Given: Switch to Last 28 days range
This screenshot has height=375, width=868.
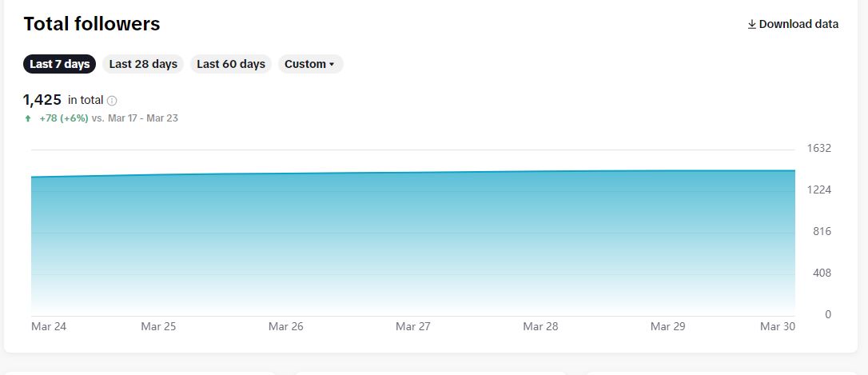Looking at the screenshot, I should pos(143,64).
